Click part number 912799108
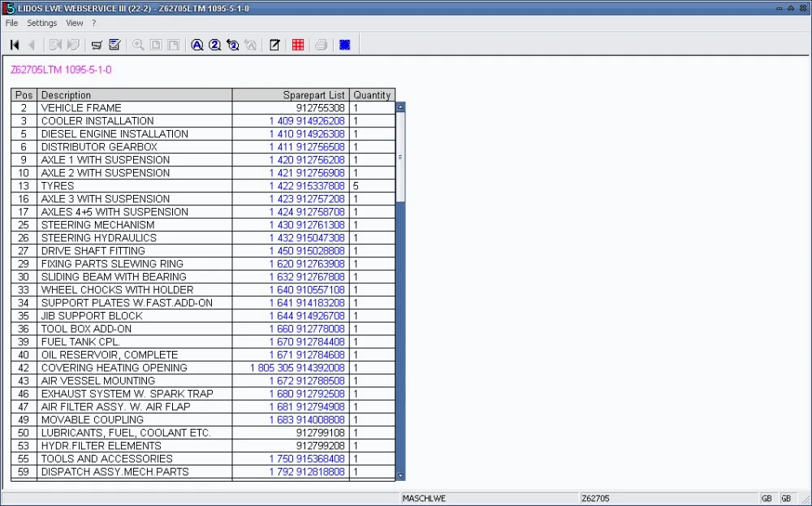 tap(320, 433)
